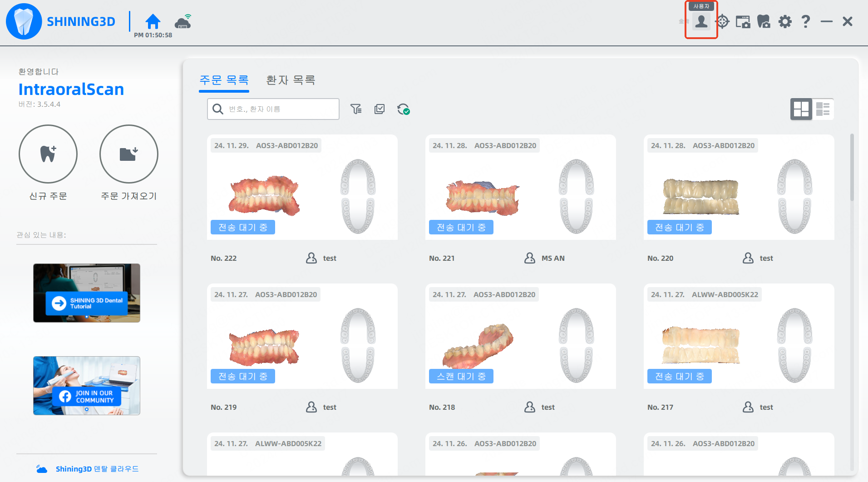Open the screen capture window icon
Viewport: 868px width, 482px height.
(743, 21)
